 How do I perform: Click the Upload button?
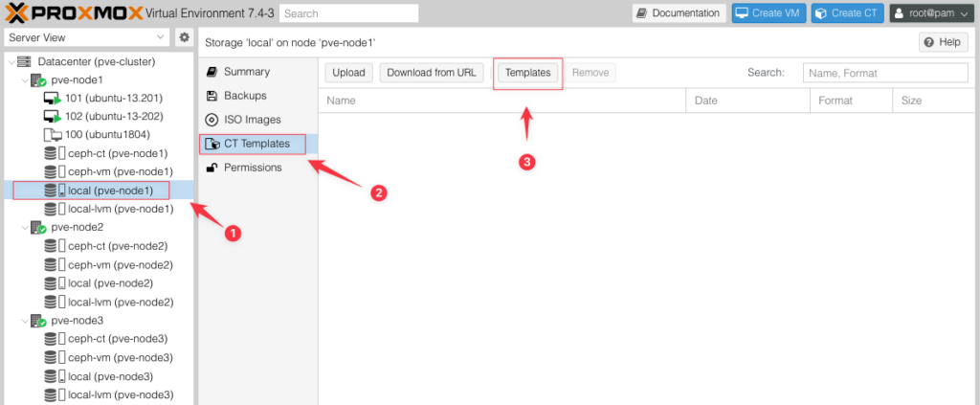[x=348, y=73]
